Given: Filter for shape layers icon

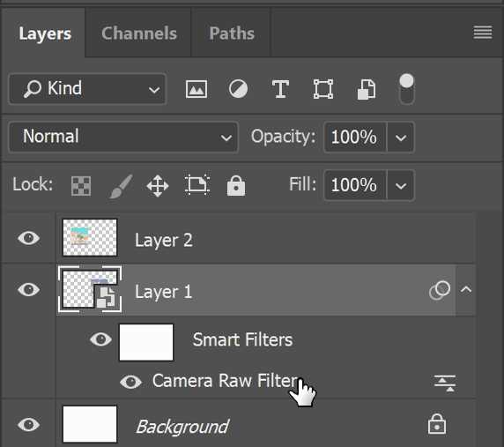Looking at the screenshot, I should coord(323,89).
